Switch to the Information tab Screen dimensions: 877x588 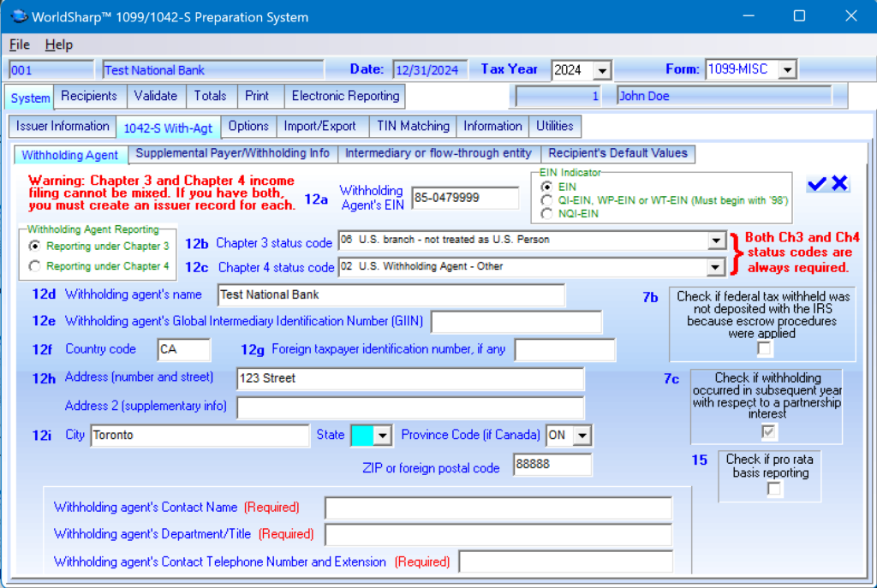492,127
